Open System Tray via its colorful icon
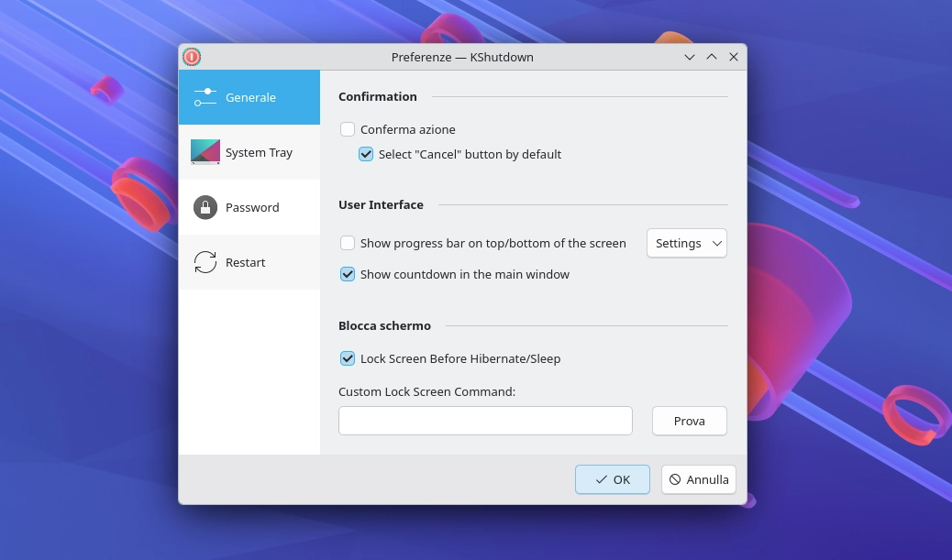Image resolution: width=952 pixels, height=560 pixels. 205,152
